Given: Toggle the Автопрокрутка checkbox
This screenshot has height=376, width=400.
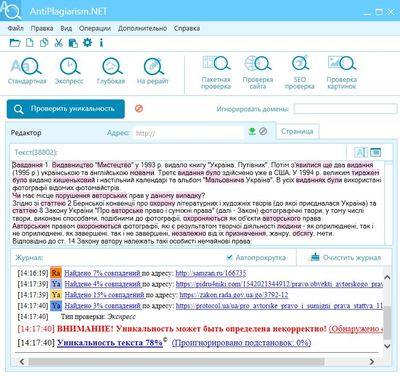Looking at the screenshot, I should [229, 257].
